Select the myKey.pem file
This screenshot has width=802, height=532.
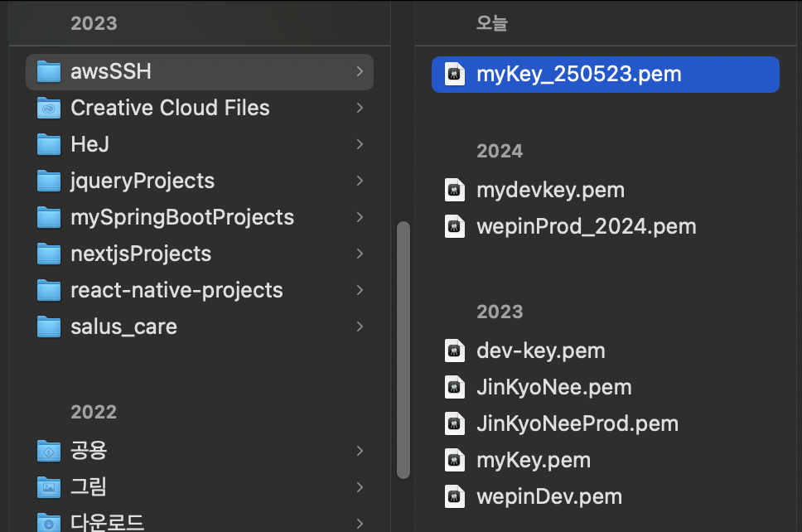(x=534, y=461)
